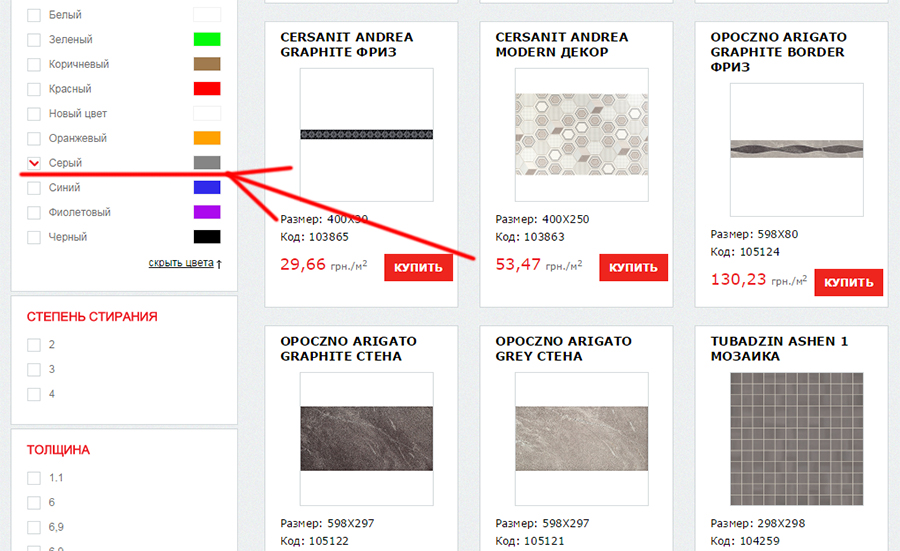Screen dimensions: 900x551
Task: Click the price 53,47 грн./м²
Action: click(x=539, y=265)
